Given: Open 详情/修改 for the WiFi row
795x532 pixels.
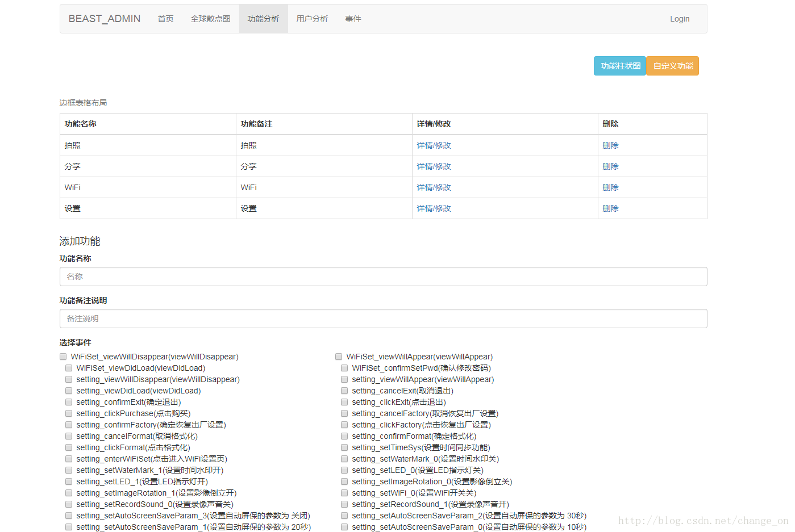Looking at the screenshot, I should [x=434, y=187].
